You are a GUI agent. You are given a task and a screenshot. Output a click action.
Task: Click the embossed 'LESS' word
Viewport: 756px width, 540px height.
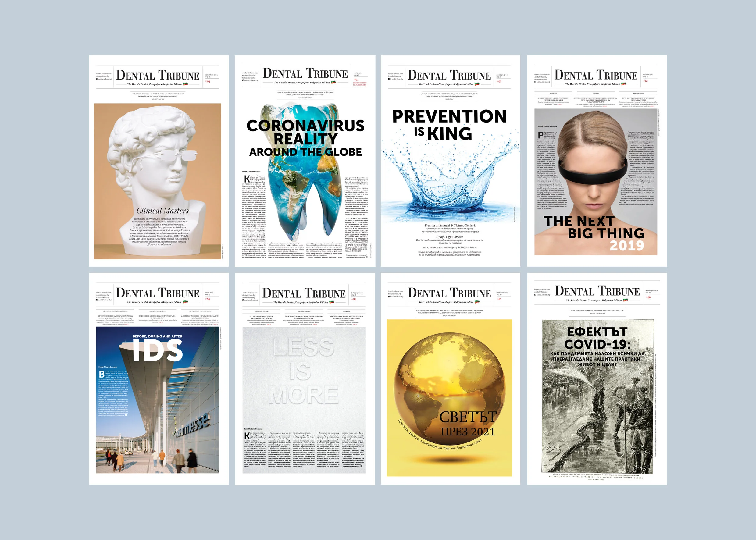(x=303, y=347)
